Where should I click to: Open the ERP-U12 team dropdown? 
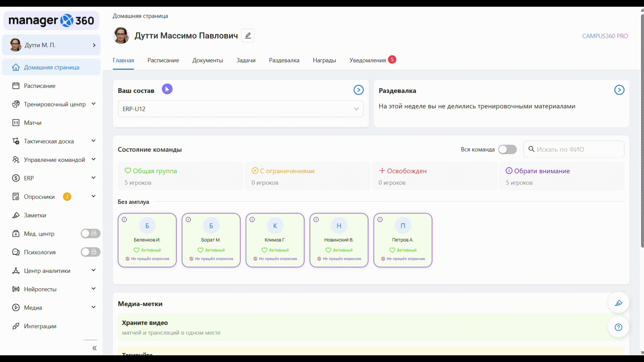click(240, 109)
